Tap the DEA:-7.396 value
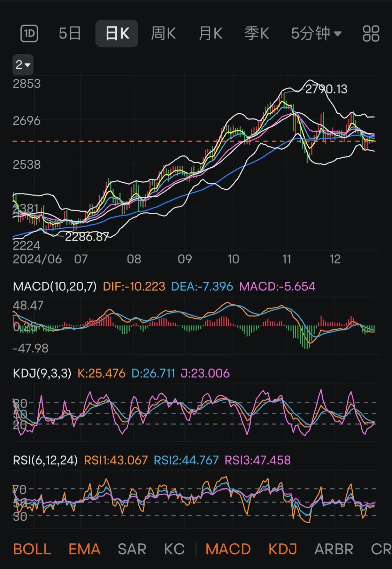 pyautogui.click(x=202, y=287)
